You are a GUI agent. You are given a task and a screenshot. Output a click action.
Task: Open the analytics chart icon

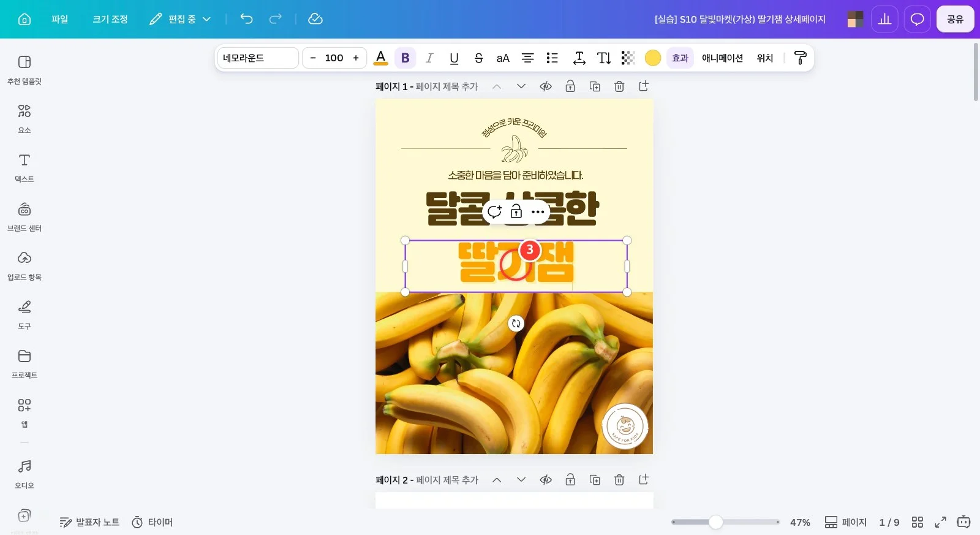pos(885,19)
